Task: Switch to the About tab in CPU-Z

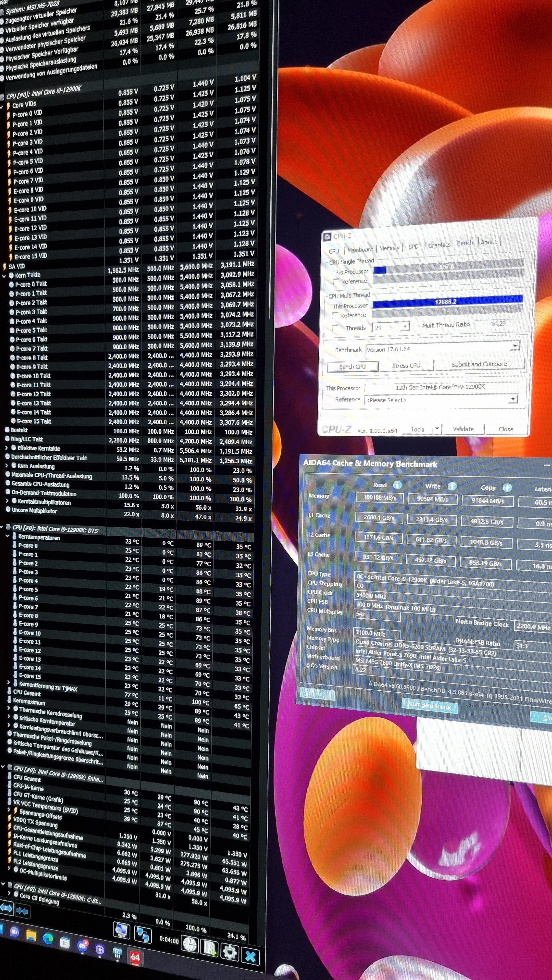Action: click(489, 242)
